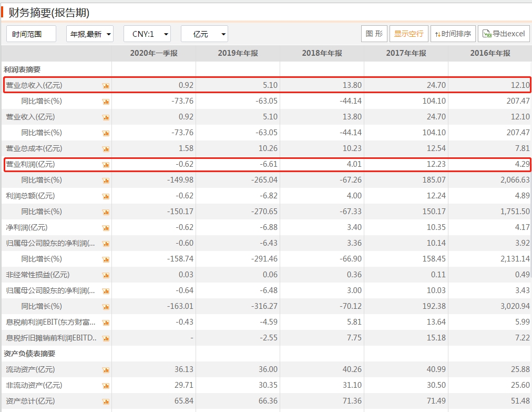
Task: Click the 资产总计(亿元) row label
Action: pyautogui.click(x=30, y=401)
